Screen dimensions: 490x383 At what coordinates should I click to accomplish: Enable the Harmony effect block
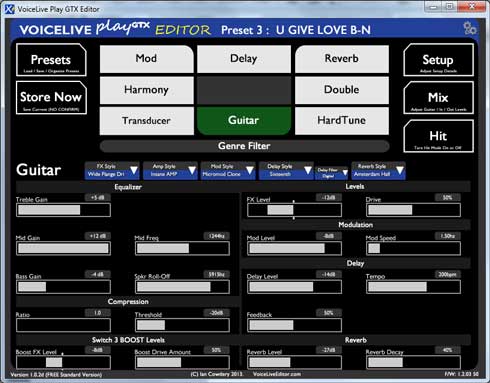pos(147,90)
